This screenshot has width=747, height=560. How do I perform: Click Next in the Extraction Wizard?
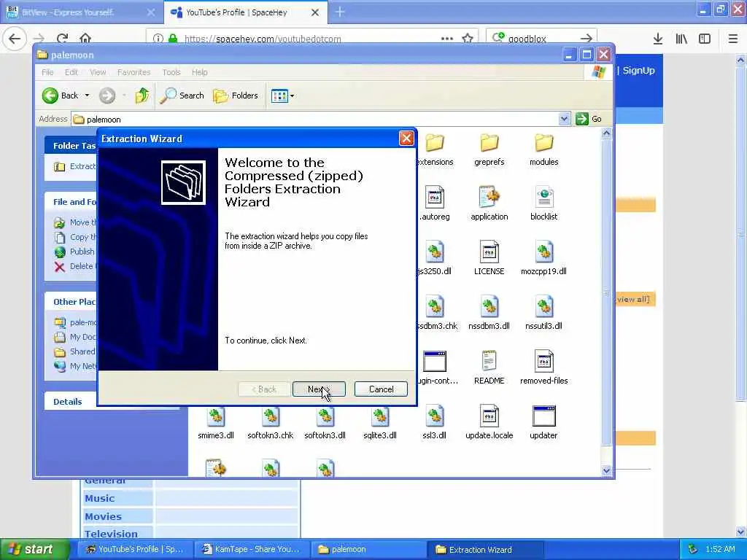(x=319, y=389)
